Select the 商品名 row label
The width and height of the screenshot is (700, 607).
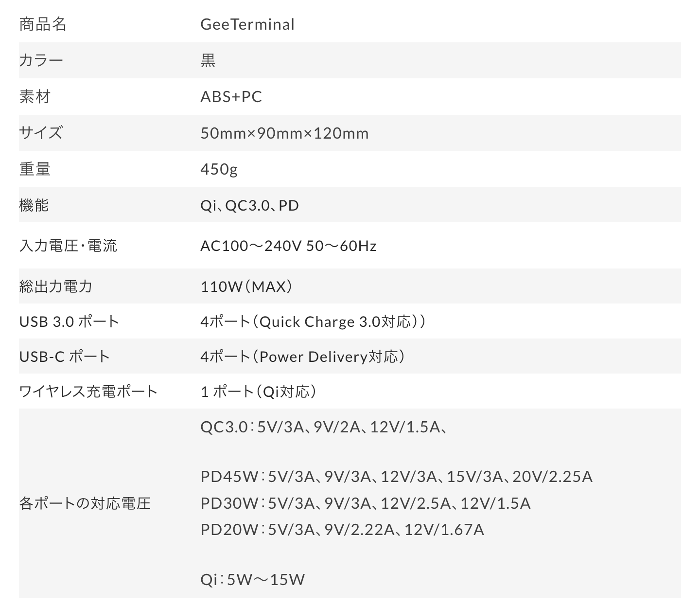[x=43, y=24]
